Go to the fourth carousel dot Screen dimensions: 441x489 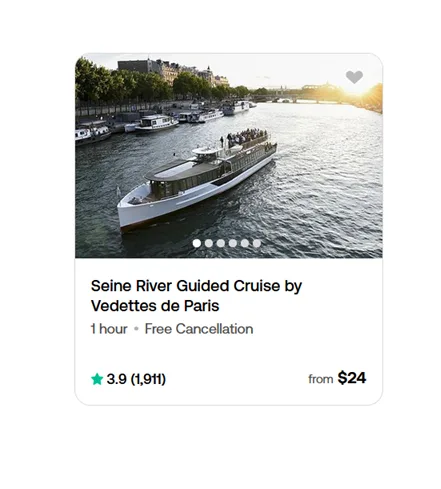click(x=233, y=243)
